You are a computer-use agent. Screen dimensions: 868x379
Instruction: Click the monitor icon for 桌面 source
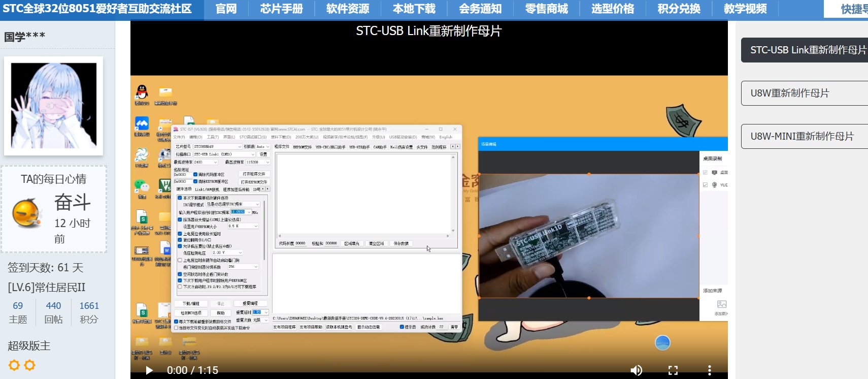[x=715, y=172]
